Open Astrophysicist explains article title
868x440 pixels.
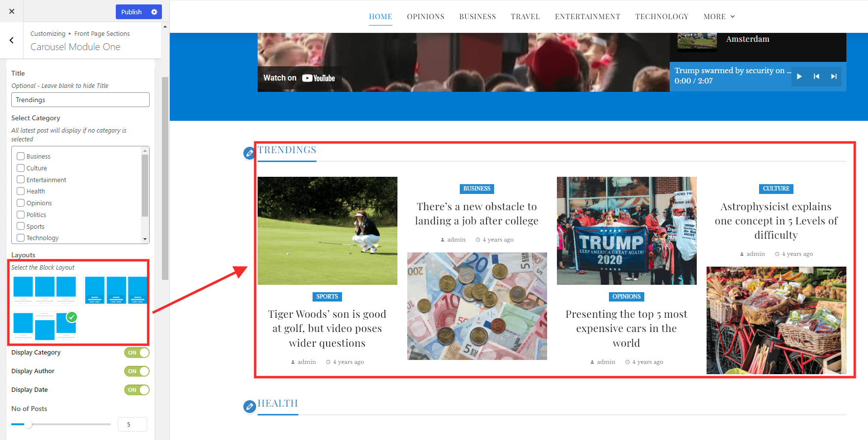[776, 220]
